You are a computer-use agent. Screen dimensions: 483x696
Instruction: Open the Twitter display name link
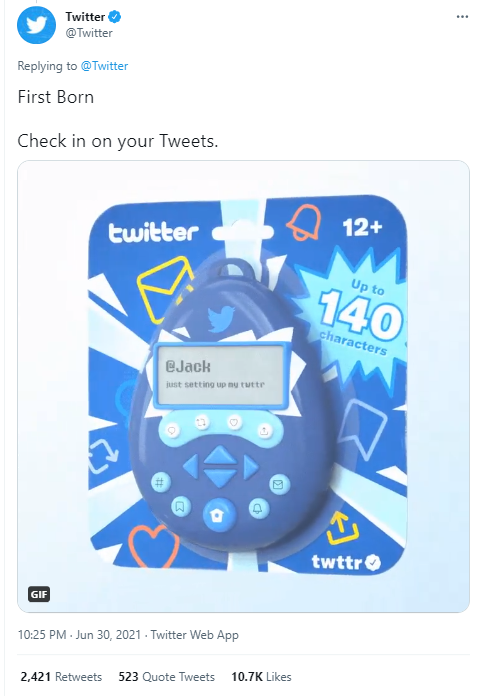[85, 17]
